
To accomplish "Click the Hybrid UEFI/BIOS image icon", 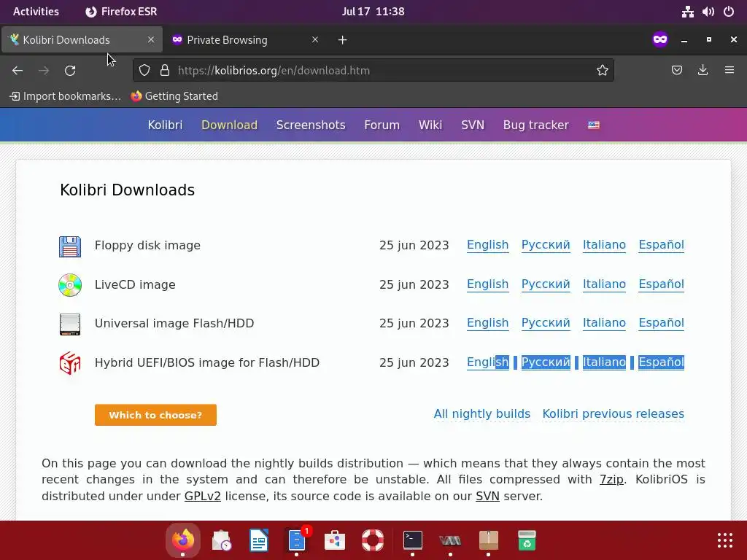I will [70, 363].
